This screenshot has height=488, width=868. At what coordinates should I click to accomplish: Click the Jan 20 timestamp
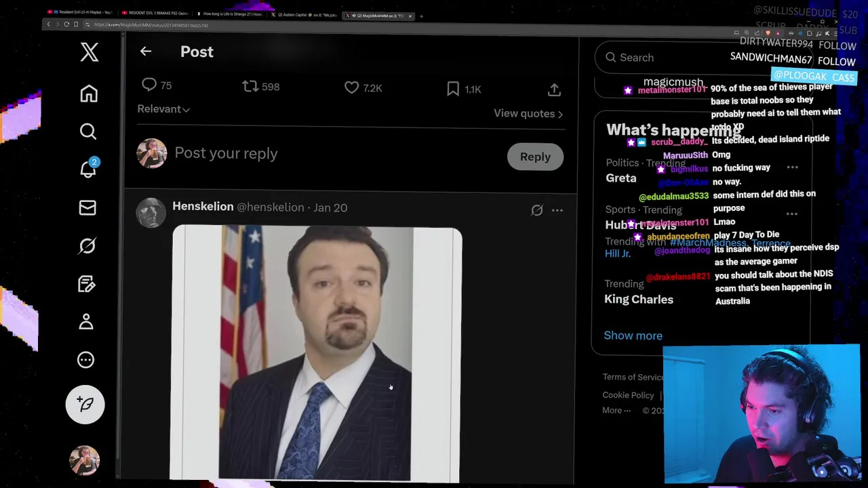coord(330,208)
